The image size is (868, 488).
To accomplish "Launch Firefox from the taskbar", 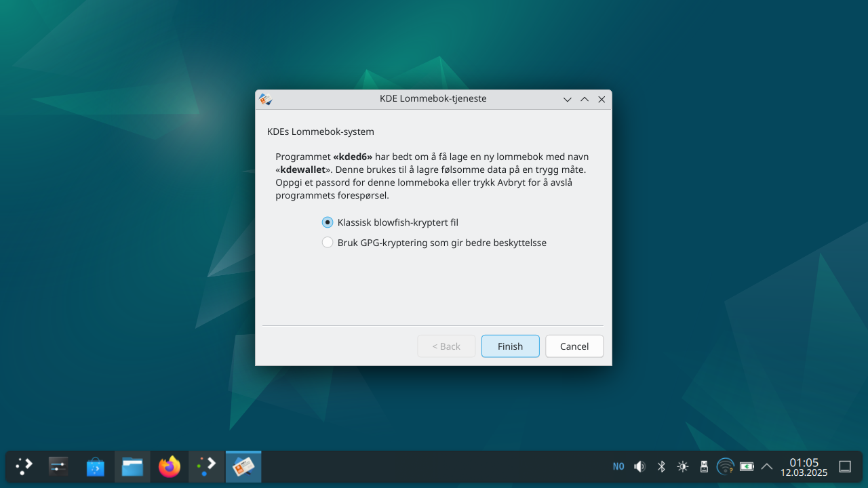I will [x=169, y=466].
